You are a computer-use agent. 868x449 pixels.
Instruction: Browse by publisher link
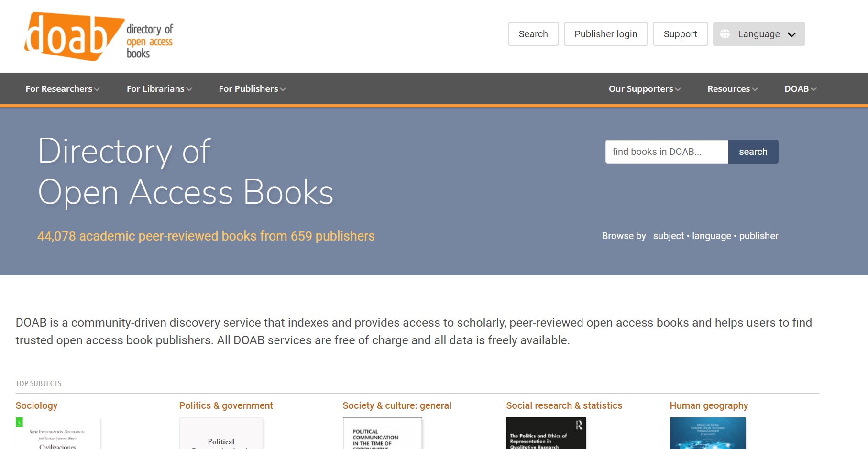(x=758, y=236)
